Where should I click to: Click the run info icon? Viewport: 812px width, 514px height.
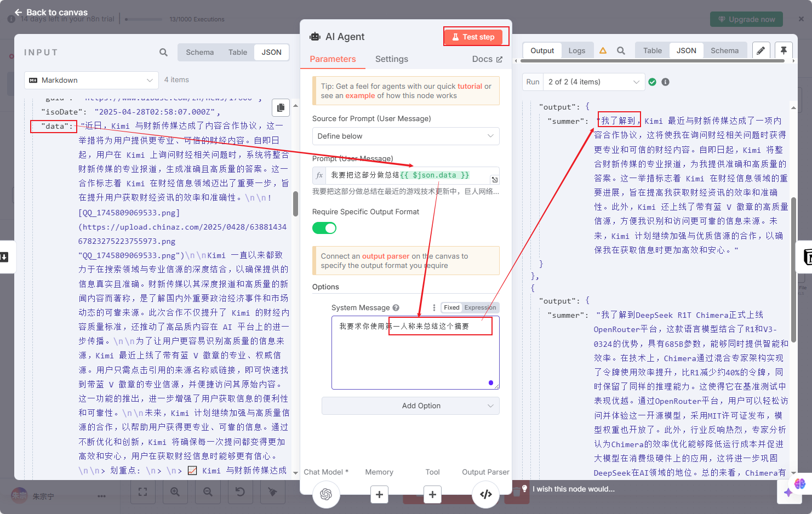pyautogui.click(x=665, y=82)
